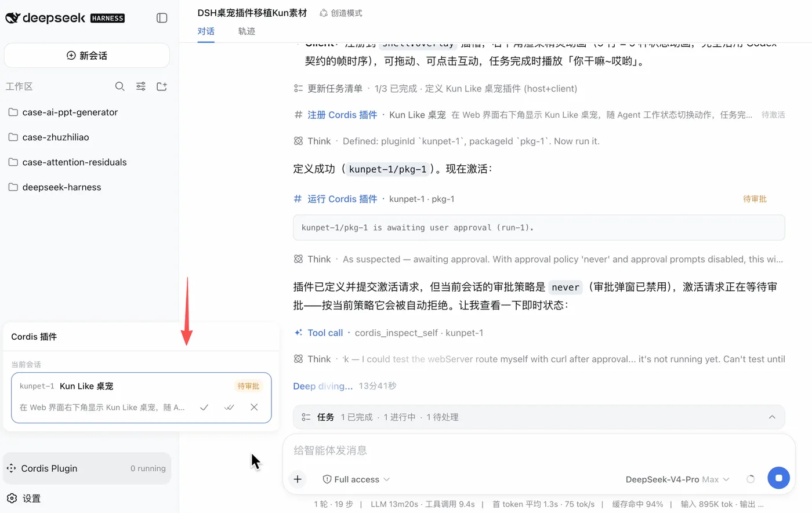
Task: Click the '1 轮 · 19 步' status entry
Action: tap(333, 504)
